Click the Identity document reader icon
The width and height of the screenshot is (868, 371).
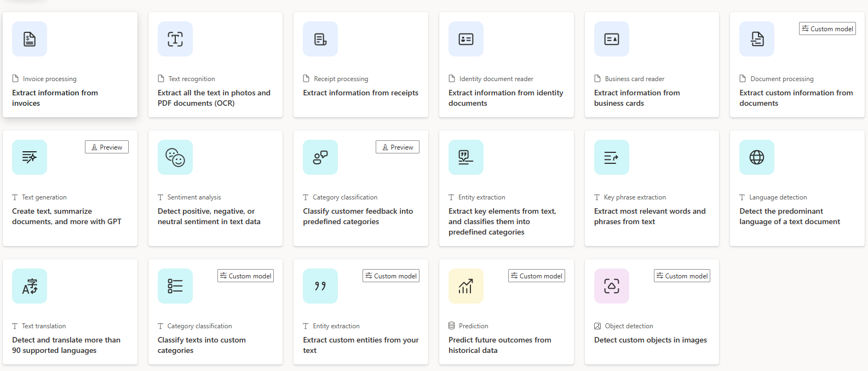click(x=466, y=39)
